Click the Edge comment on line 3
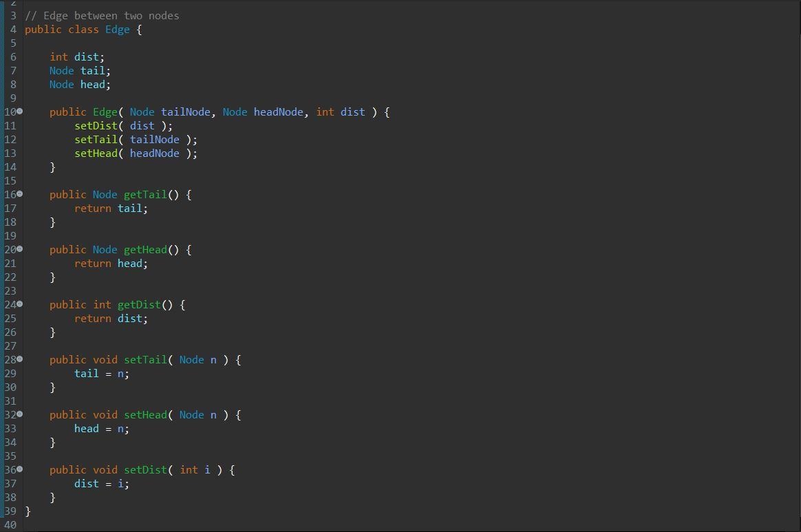The width and height of the screenshot is (801, 532). (x=103, y=15)
